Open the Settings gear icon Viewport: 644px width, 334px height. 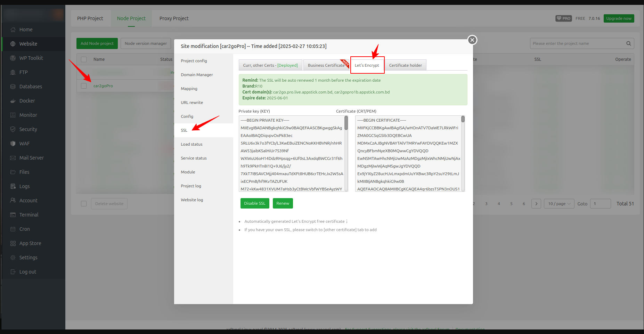point(13,258)
